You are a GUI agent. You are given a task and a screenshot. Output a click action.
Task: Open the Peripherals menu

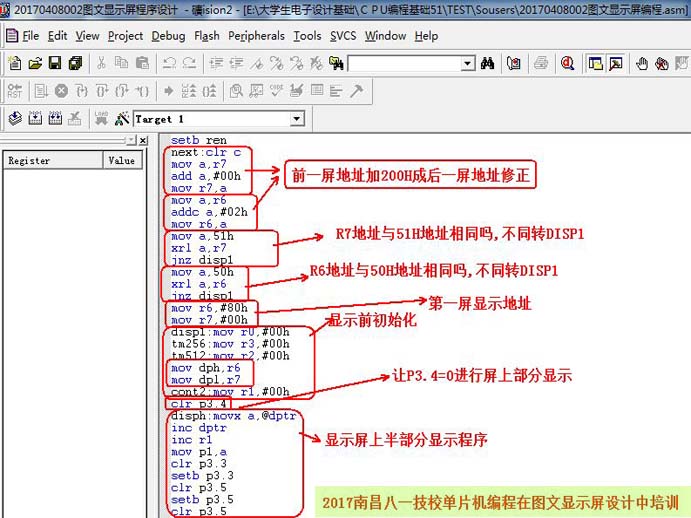click(x=256, y=36)
